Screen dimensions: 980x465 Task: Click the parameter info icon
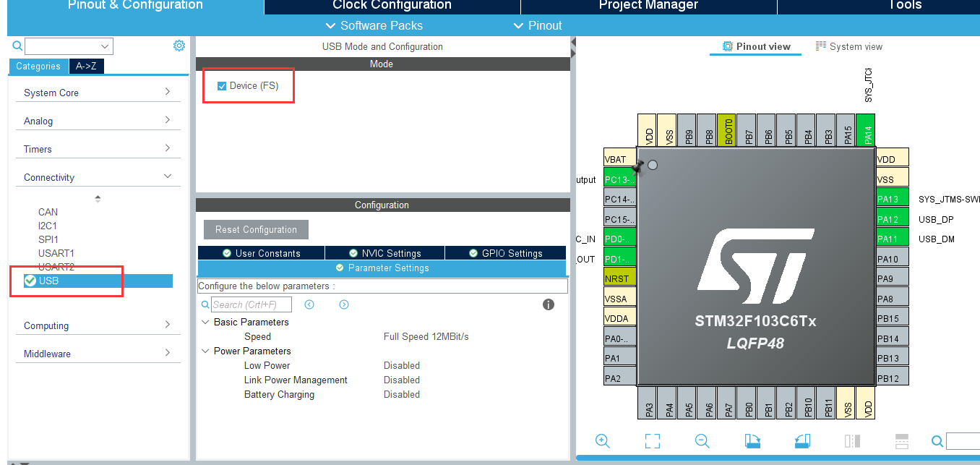point(549,304)
